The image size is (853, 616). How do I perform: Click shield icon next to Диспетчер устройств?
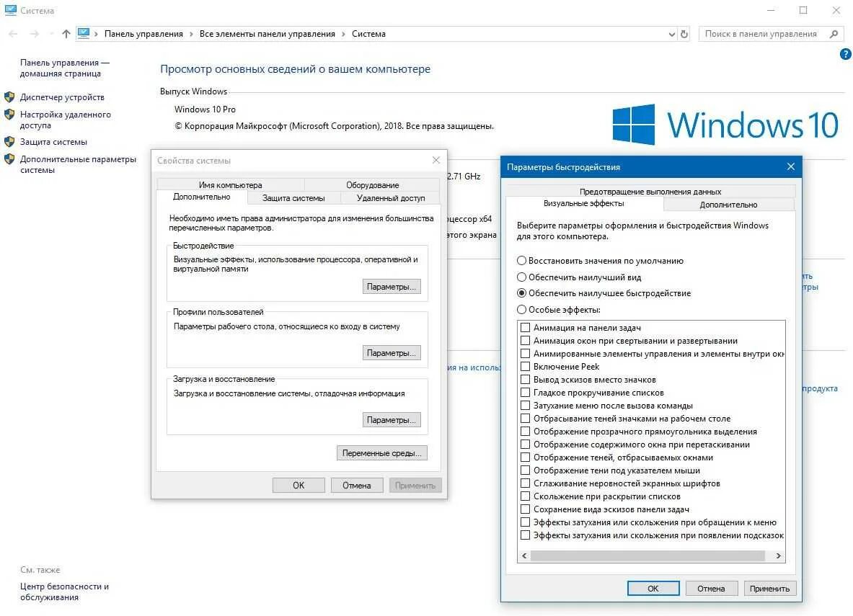(x=9, y=97)
